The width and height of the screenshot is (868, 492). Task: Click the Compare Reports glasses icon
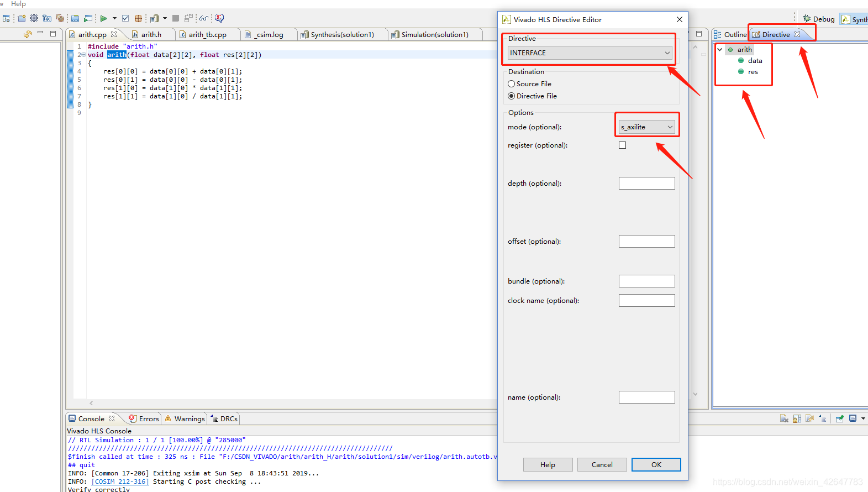coord(204,18)
